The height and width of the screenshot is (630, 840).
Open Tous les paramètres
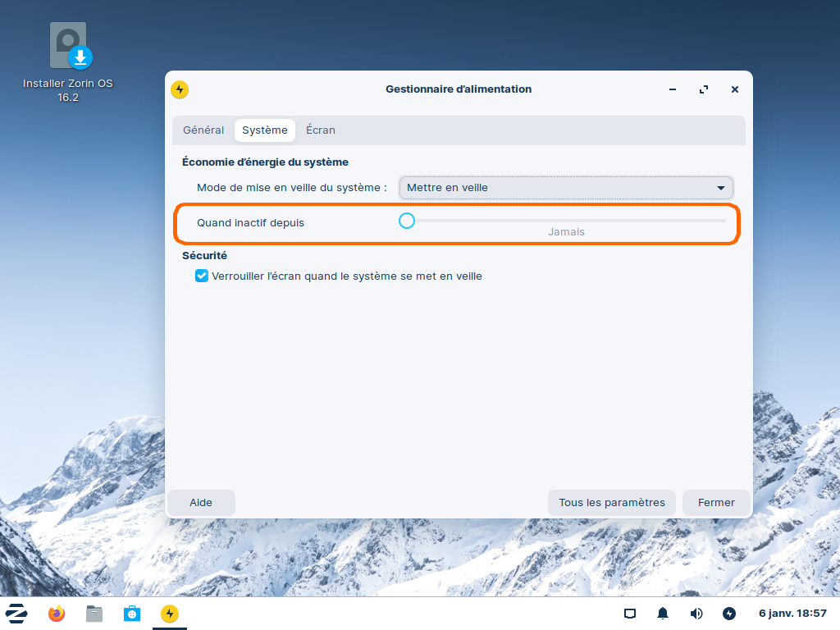611,503
